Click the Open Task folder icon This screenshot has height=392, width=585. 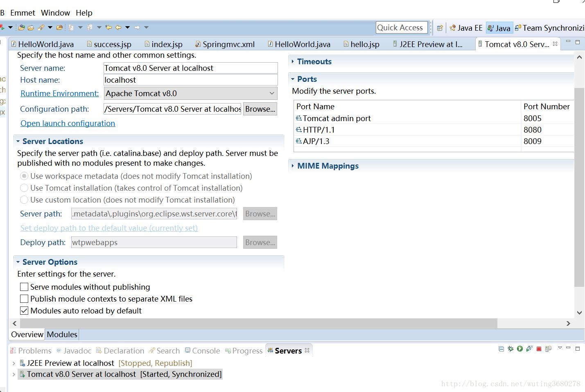coord(31,27)
